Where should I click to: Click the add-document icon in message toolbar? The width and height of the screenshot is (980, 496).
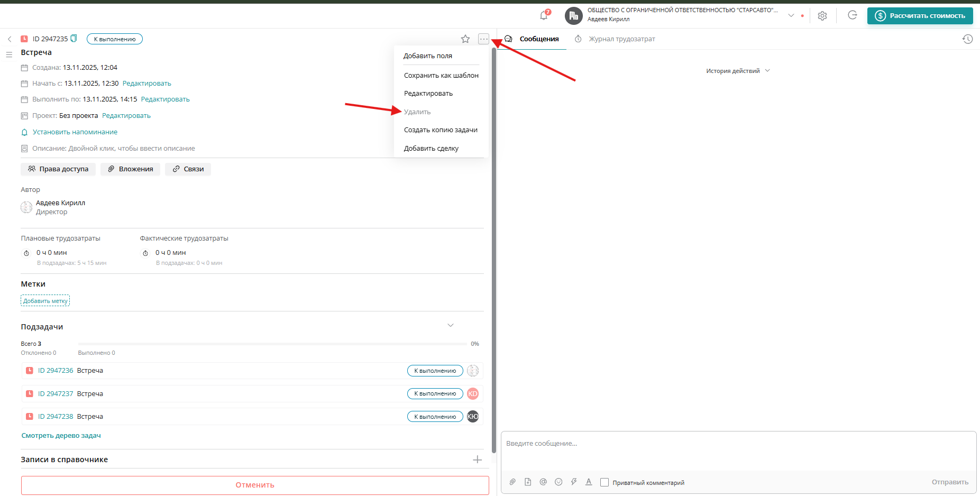(x=528, y=482)
